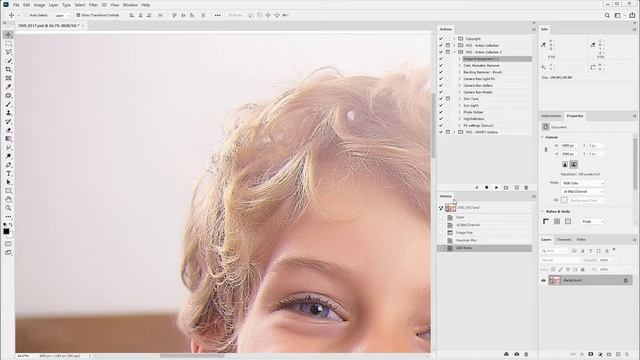This screenshot has height=360, width=640.
Task: Hide the Background layer eye icon
Action: click(x=543, y=280)
